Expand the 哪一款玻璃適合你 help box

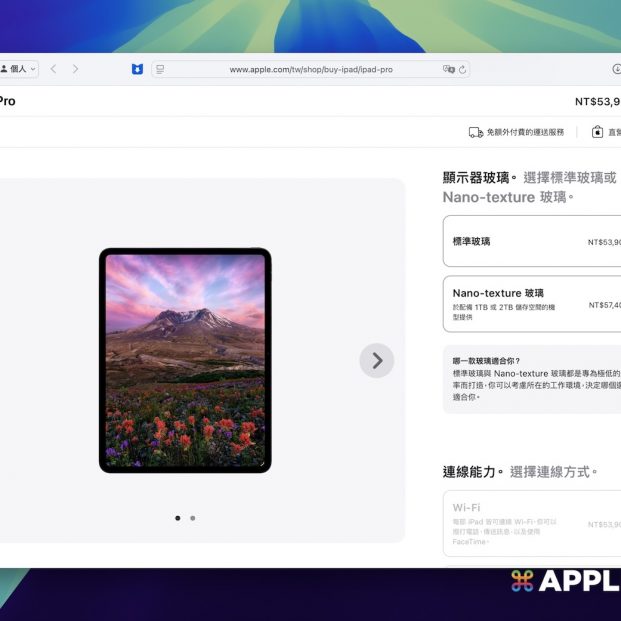pyautogui.click(x=531, y=378)
